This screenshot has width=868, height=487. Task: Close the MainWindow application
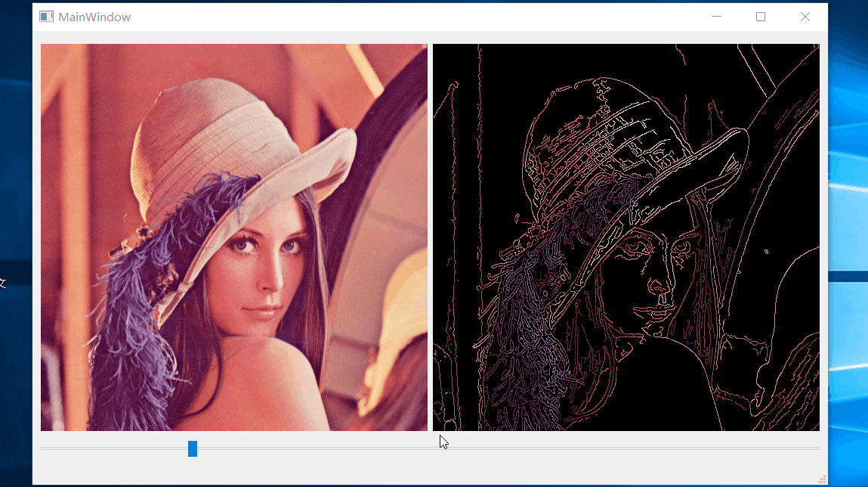coord(805,16)
